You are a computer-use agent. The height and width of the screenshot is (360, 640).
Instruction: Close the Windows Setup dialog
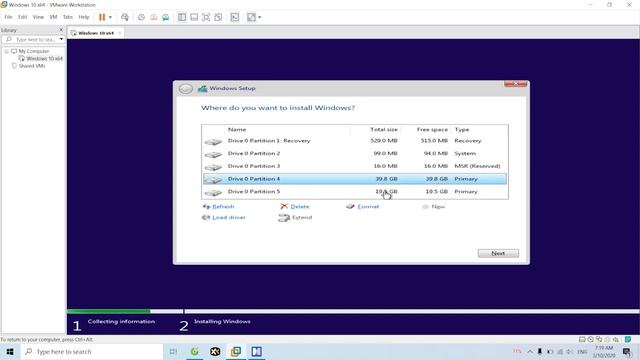point(516,84)
